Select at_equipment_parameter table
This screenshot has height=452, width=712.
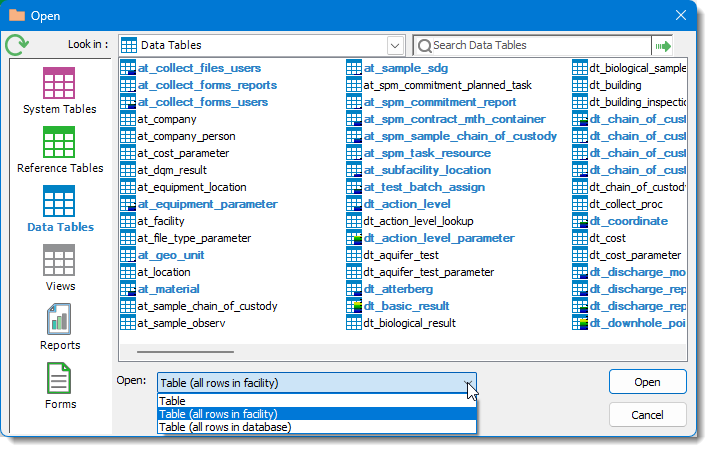click(208, 204)
